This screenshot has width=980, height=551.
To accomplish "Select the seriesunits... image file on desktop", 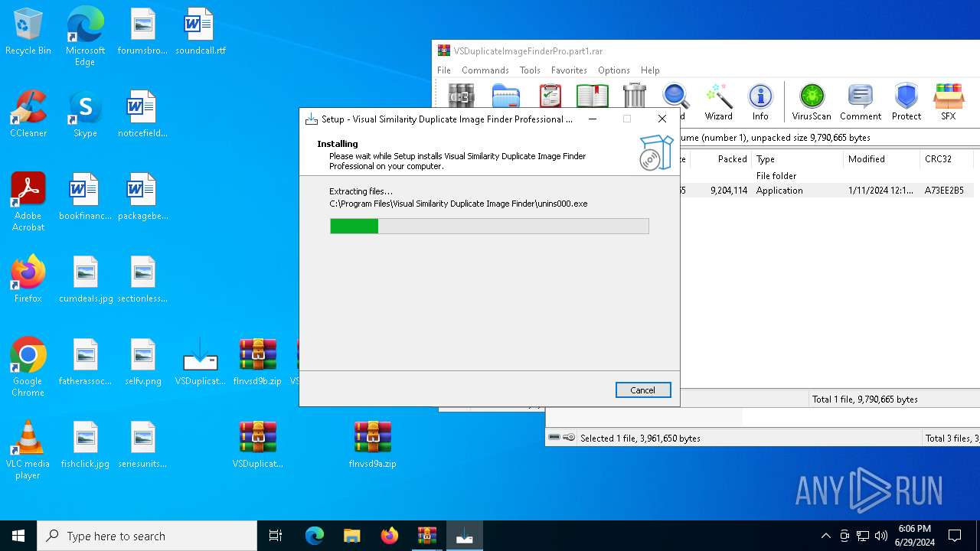I will click(x=143, y=445).
